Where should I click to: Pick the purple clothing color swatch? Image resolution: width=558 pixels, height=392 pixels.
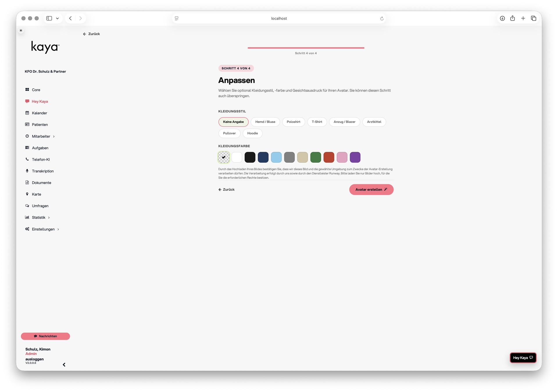click(x=355, y=157)
